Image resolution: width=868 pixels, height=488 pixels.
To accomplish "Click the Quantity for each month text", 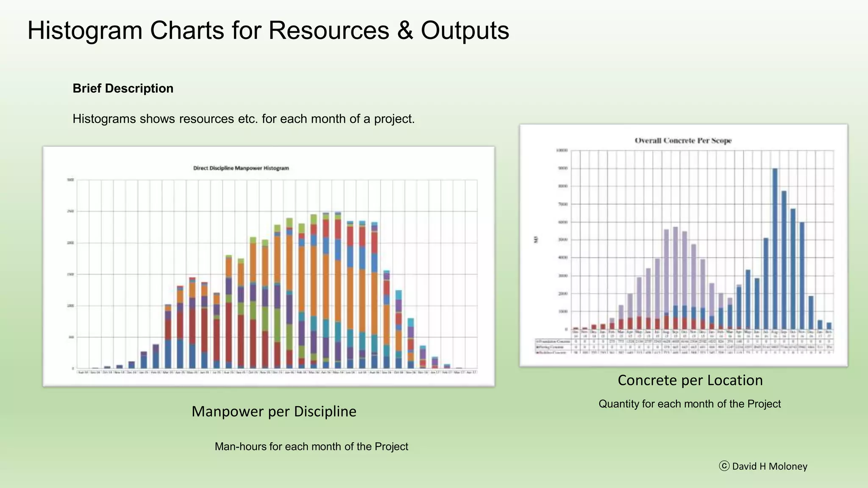I will coord(690,404).
